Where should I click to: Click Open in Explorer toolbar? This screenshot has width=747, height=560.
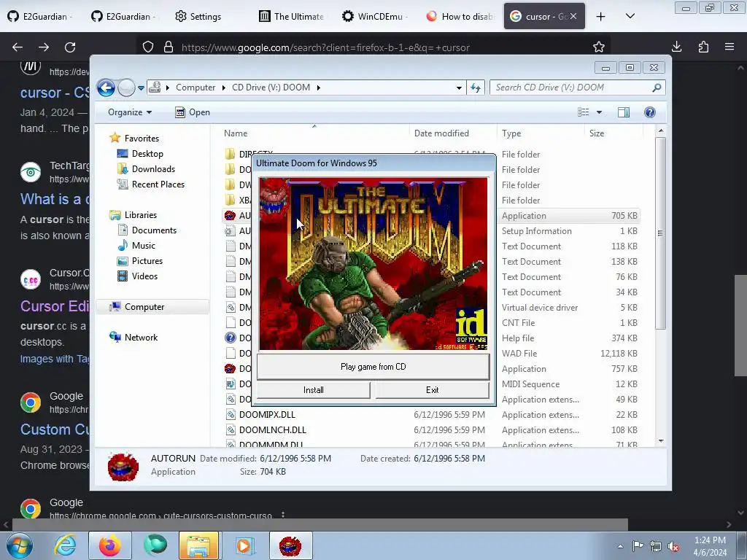coord(193,112)
